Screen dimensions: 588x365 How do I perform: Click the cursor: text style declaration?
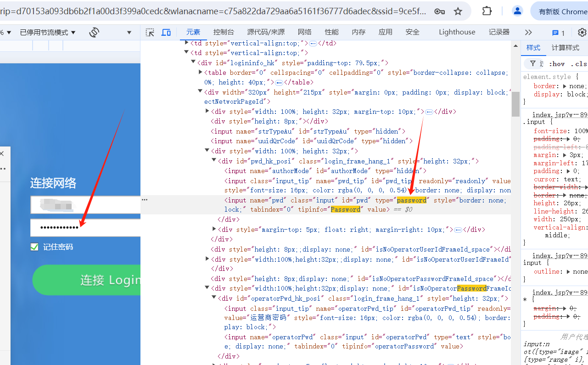(x=556, y=179)
